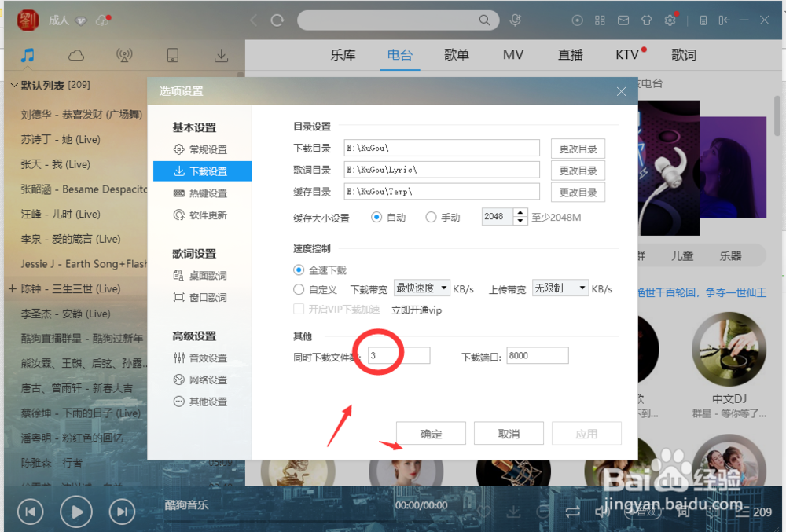Screen dimensions: 786x532
Task: Click 更改目录 for 缓存目录
Action: pos(578,193)
